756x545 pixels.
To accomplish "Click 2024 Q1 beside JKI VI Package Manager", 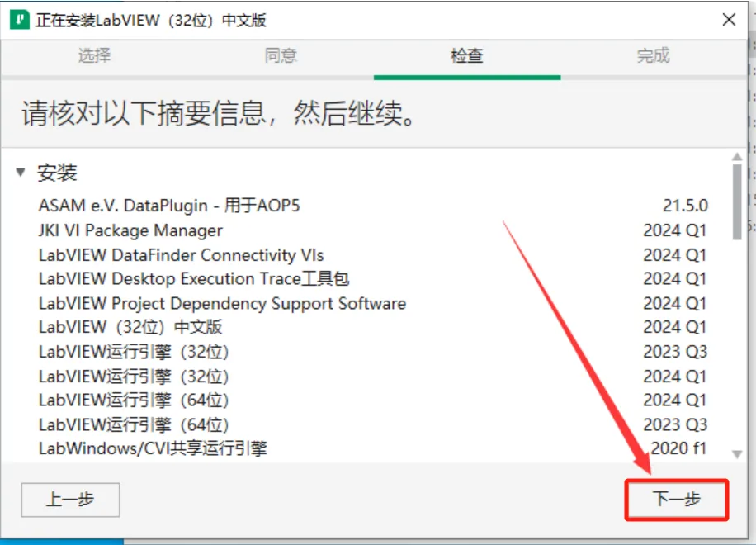I will [x=675, y=230].
